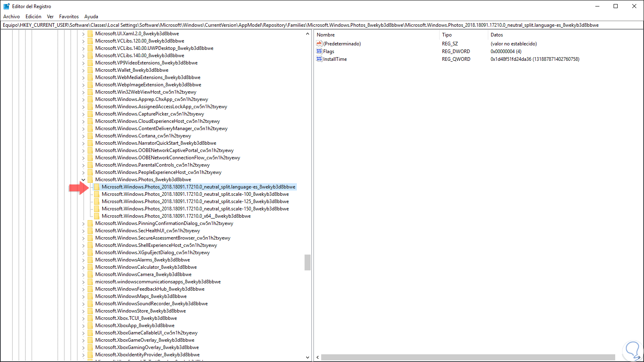Collapse the Microsoft.Windows.Photos_8wekyb3d8bbwe key
Image resolution: width=644 pixels, height=362 pixels.
[84, 180]
